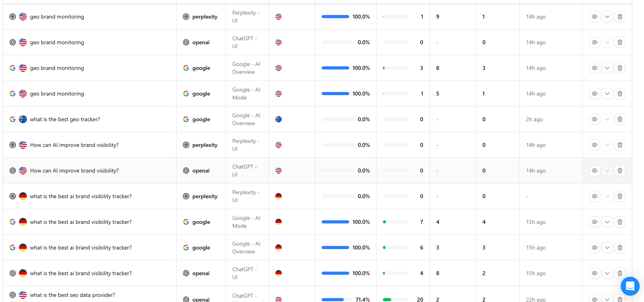Expand the chevron on Google AI Overview row
Screen dimensions: 644x302
point(607,68)
